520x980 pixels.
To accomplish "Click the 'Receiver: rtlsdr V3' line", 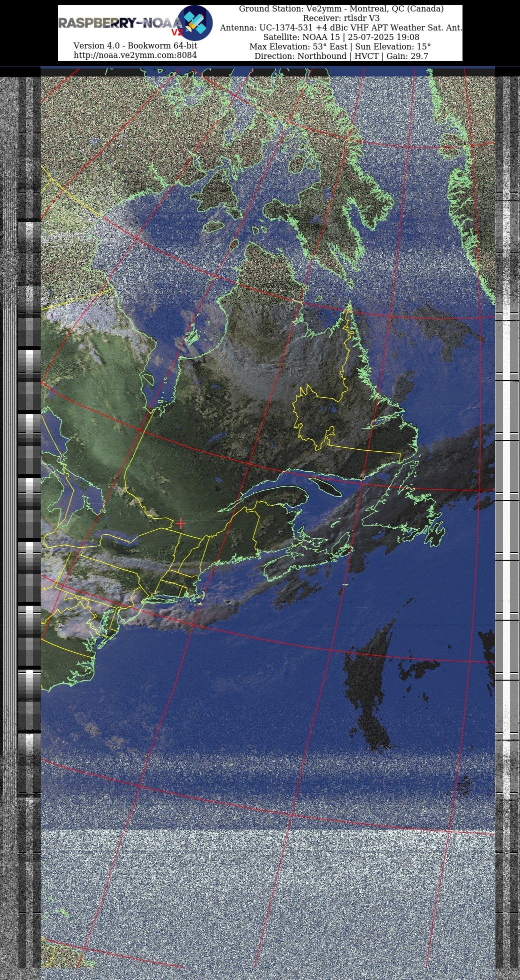I will 341,18.
